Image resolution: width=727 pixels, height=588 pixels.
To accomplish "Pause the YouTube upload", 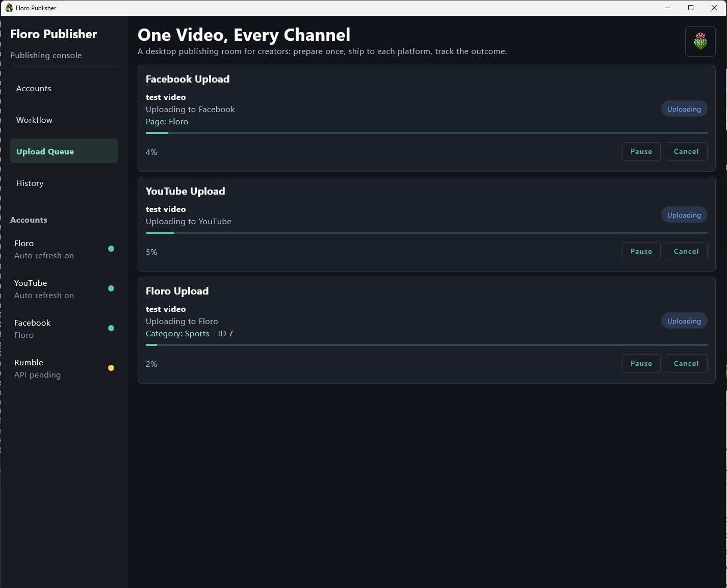I will [641, 251].
